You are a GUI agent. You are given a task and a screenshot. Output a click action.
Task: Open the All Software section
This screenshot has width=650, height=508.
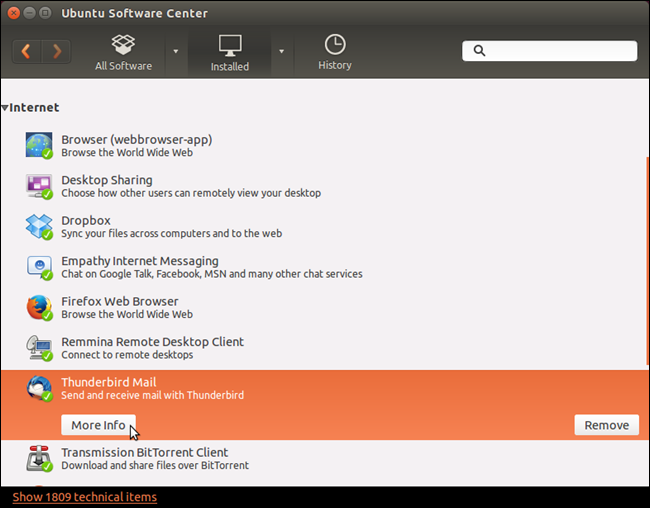point(124,52)
